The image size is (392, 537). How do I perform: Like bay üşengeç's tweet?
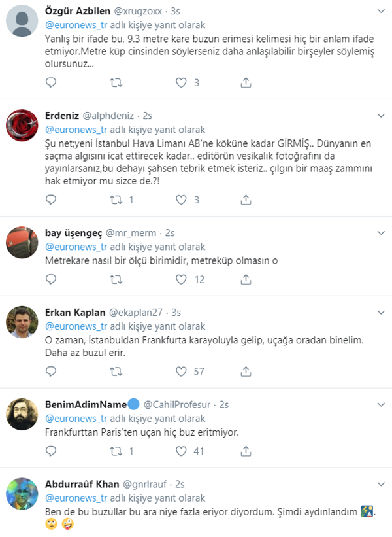coord(182,279)
